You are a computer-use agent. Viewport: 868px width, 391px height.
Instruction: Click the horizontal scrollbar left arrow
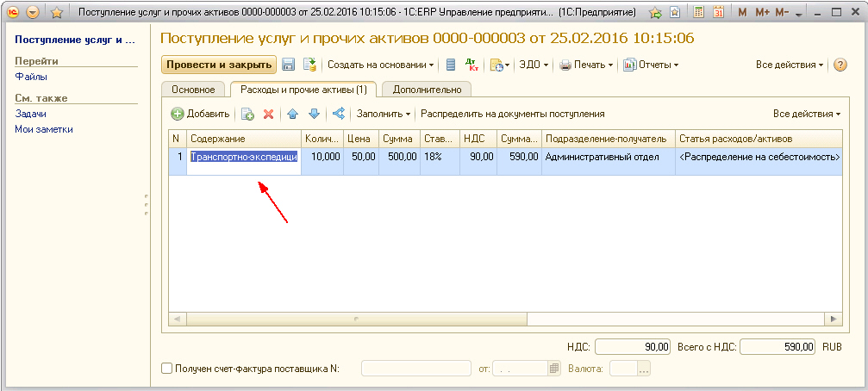(178, 320)
